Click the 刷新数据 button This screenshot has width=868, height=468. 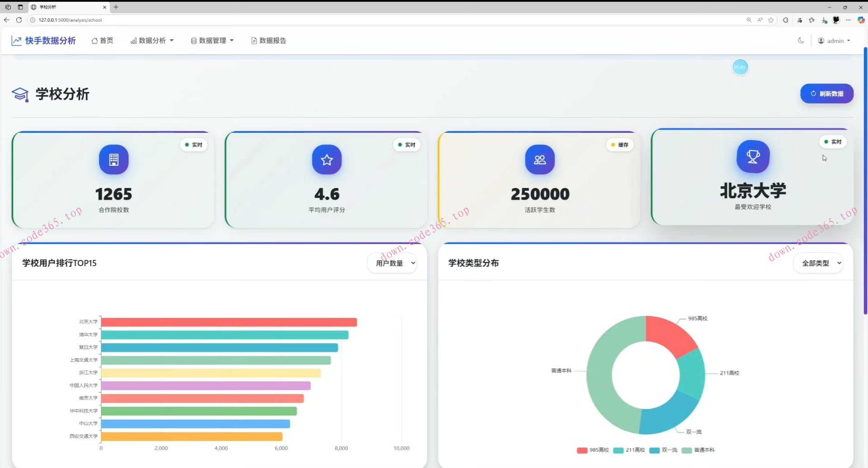pyautogui.click(x=826, y=94)
